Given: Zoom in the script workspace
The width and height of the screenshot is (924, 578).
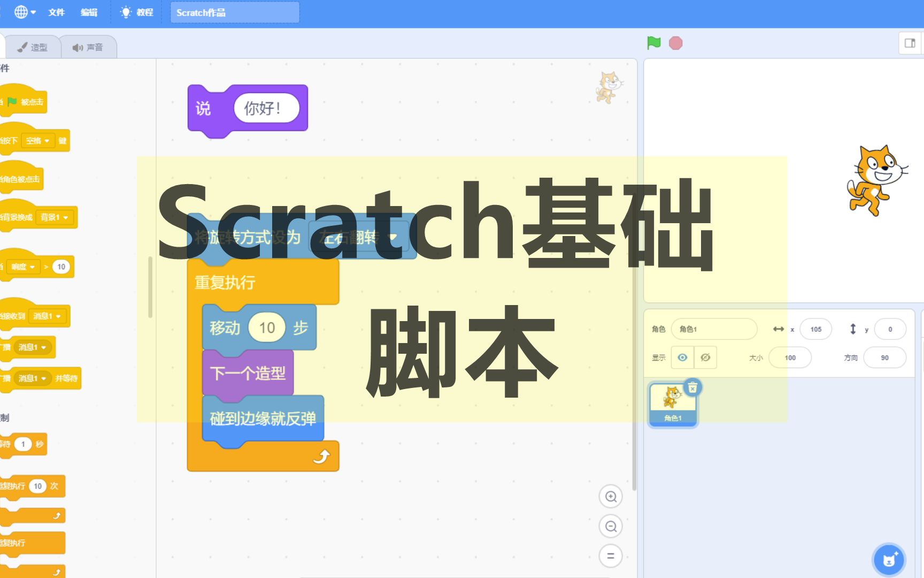Looking at the screenshot, I should [611, 497].
